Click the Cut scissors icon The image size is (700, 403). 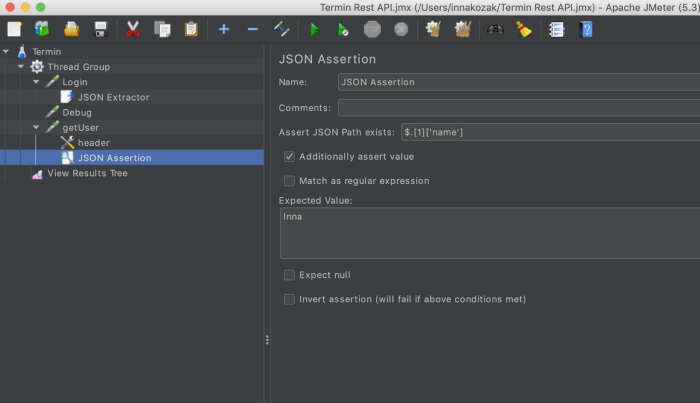point(133,29)
